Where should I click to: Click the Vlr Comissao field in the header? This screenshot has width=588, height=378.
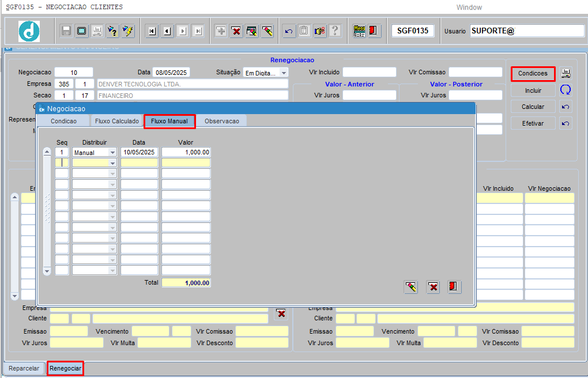click(475, 73)
